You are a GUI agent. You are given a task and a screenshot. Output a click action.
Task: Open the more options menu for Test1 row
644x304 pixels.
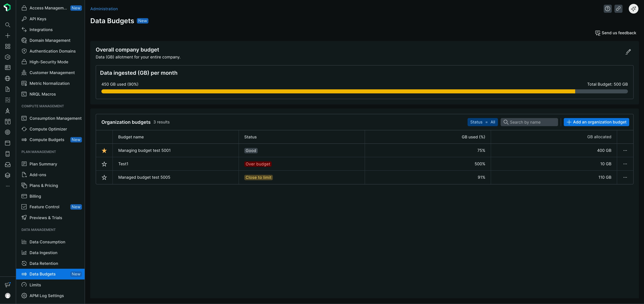[625, 164]
